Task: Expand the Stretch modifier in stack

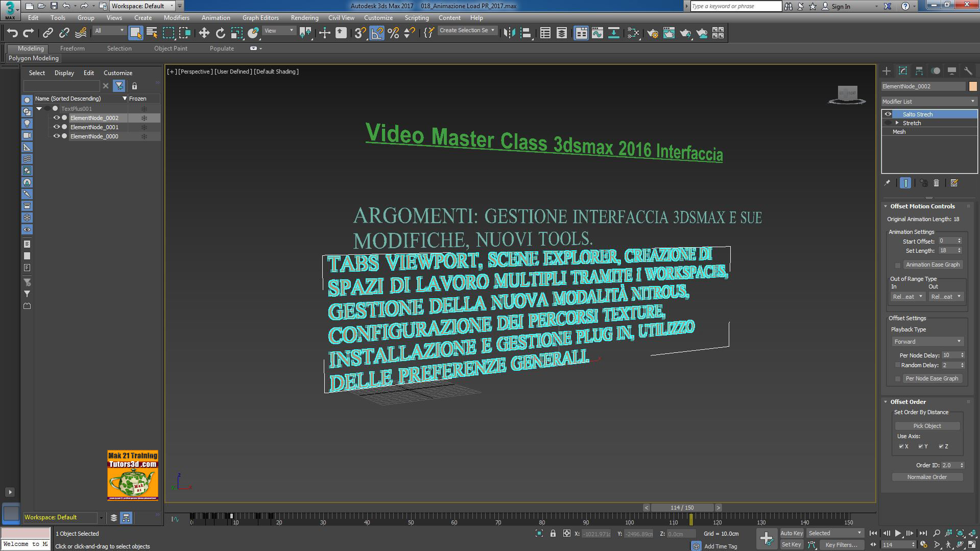Action: 897,123
